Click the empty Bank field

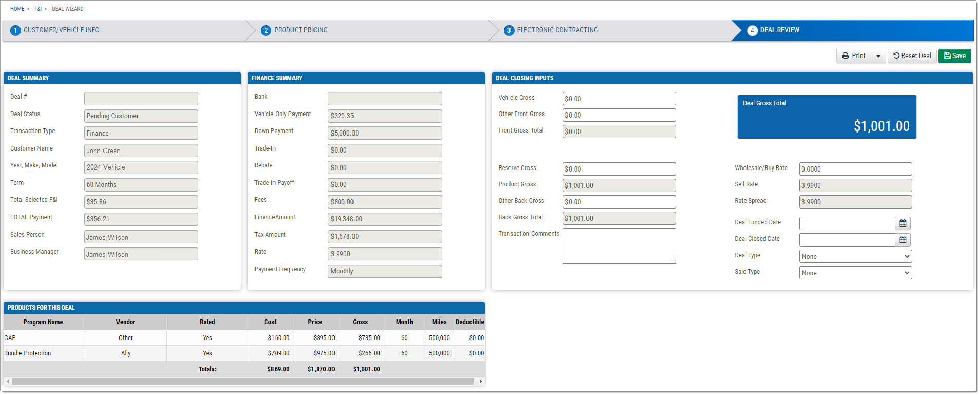[385, 99]
